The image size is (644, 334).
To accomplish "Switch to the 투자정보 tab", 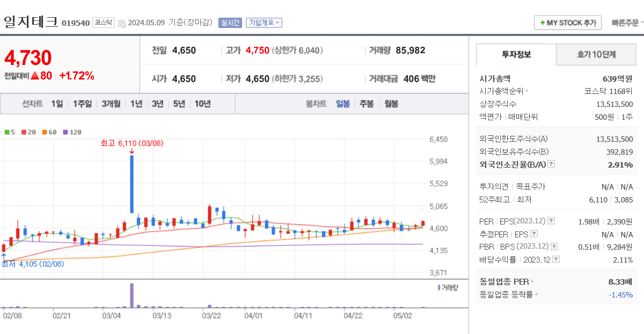I will click(x=516, y=54).
